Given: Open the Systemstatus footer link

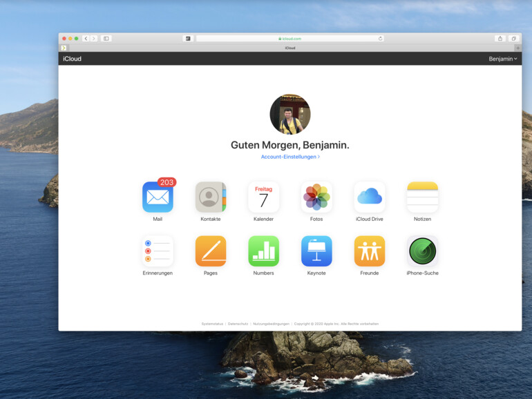Looking at the screenshot, I should tap(212, 324).
